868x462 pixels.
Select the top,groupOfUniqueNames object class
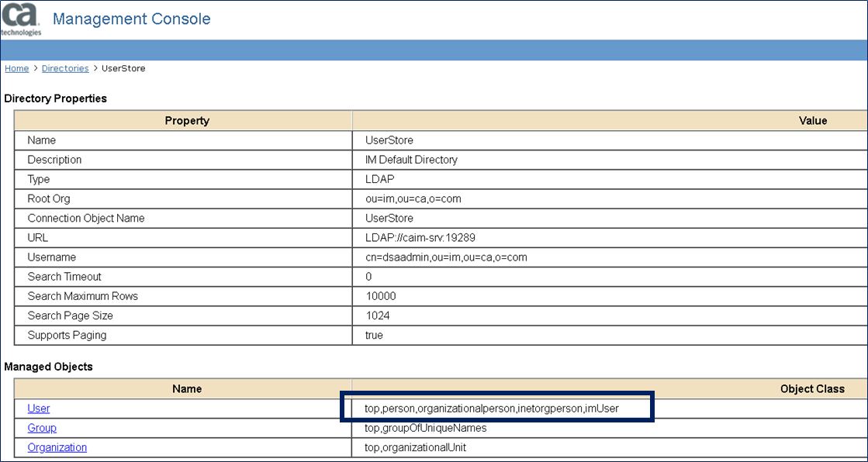click(x=425, y=428)
